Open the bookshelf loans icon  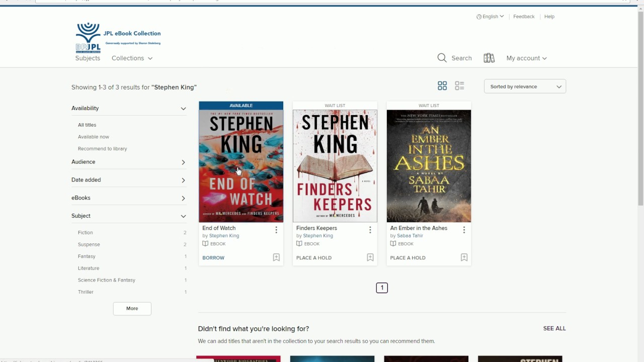click(489, 58)
